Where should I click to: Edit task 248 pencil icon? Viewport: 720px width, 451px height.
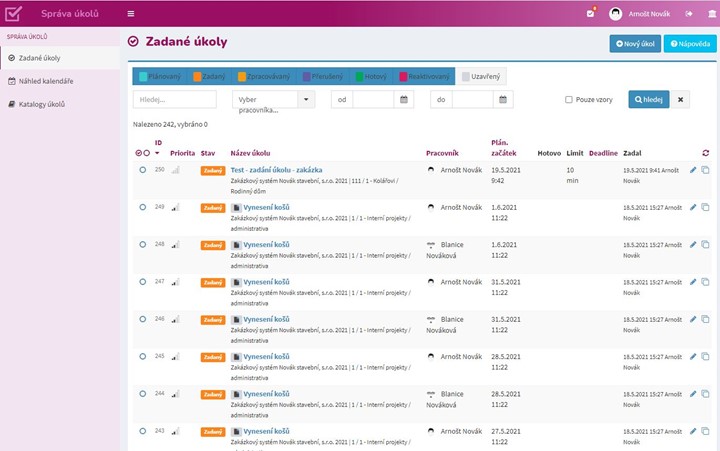pos(693,245)
